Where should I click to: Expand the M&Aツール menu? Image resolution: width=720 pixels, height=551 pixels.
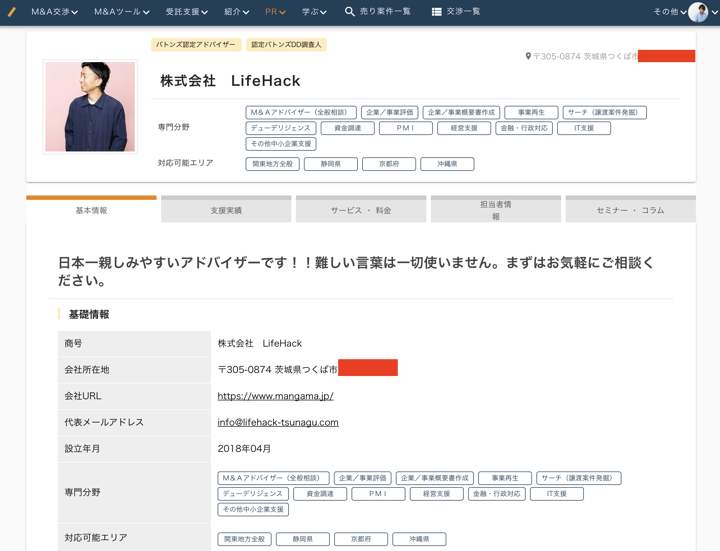pyautogui.click(x=121, y=12)
